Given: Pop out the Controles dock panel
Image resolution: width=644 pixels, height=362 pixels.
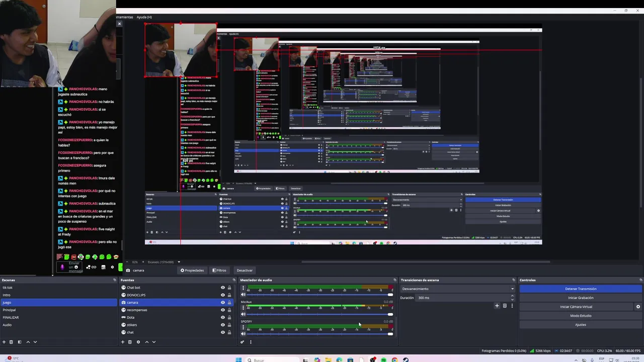Looking at the screenshot, I should pyautogui.click(x=640, y=280).
